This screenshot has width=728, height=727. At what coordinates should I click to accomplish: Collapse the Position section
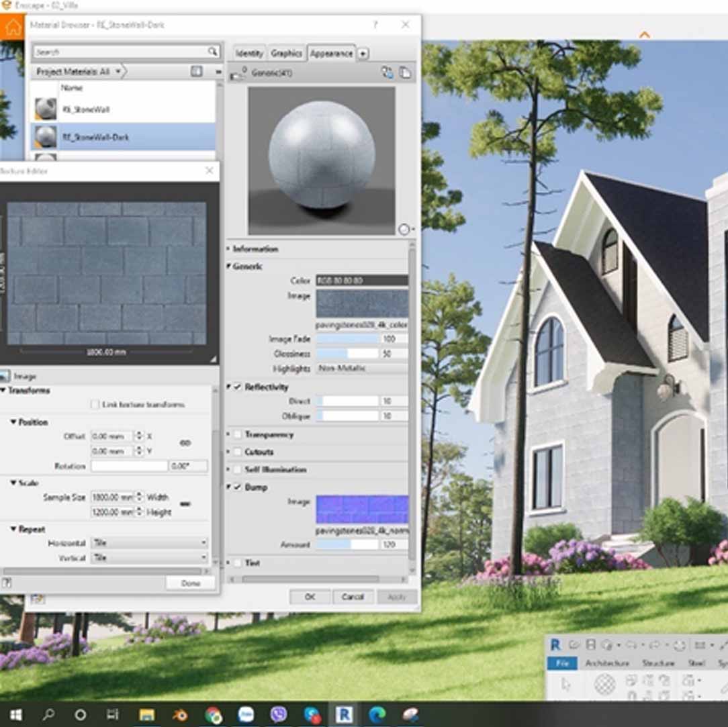point(13,422)
